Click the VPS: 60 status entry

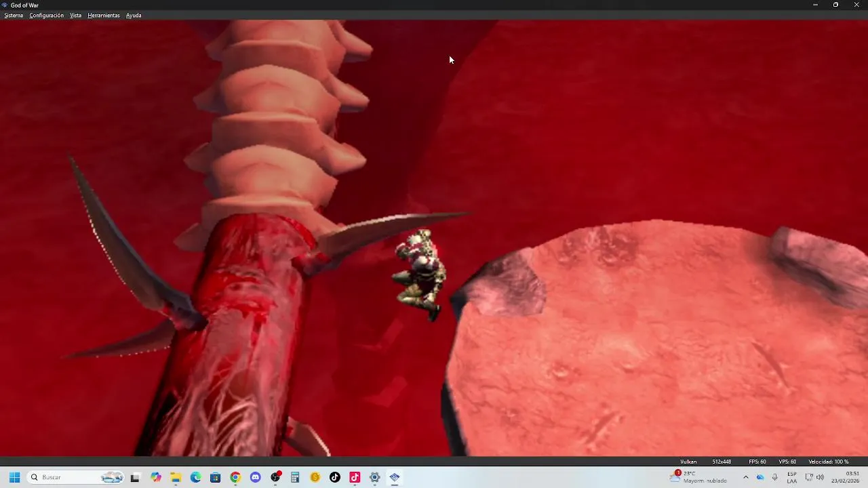point(787,462)
